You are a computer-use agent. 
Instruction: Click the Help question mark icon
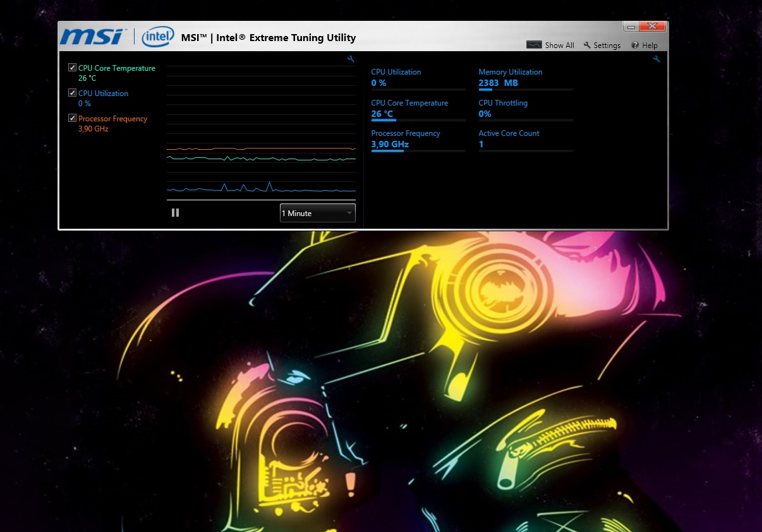634,45
